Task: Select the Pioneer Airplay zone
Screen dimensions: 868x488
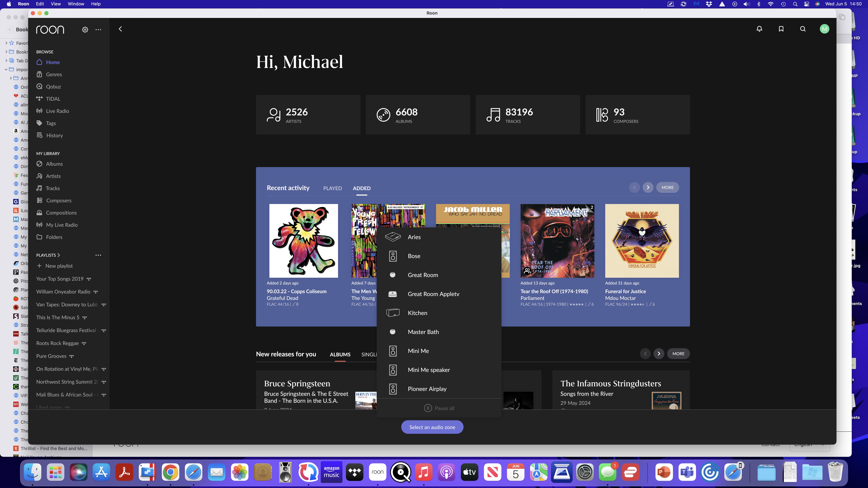Action: pos(439,389)
